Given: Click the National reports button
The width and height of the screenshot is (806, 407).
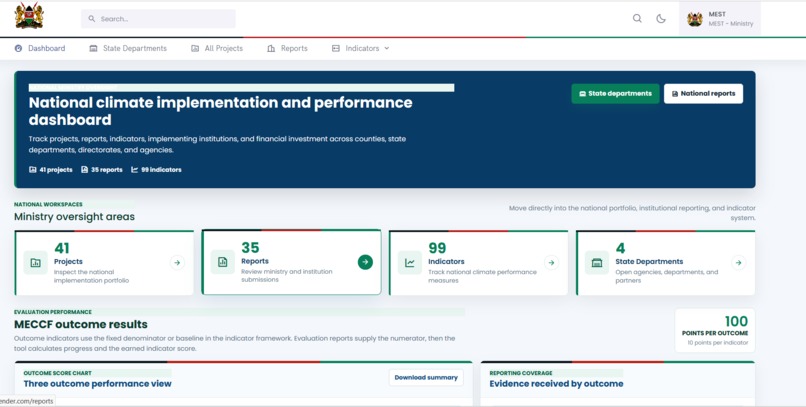Looking at the screenshot, I should point(703,94).
